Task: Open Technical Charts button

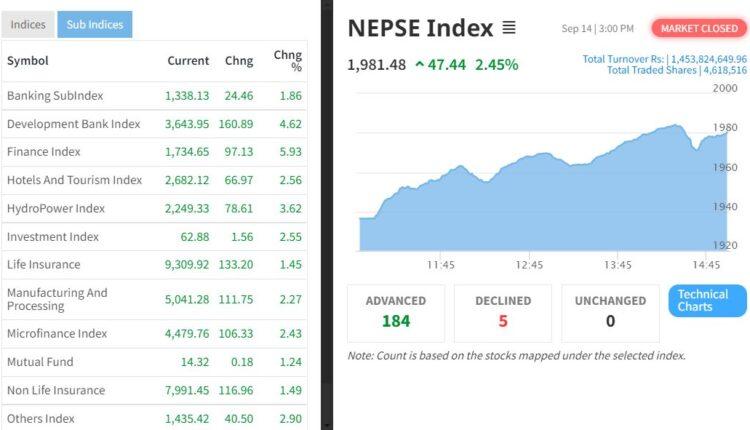Action: point(707,300)
